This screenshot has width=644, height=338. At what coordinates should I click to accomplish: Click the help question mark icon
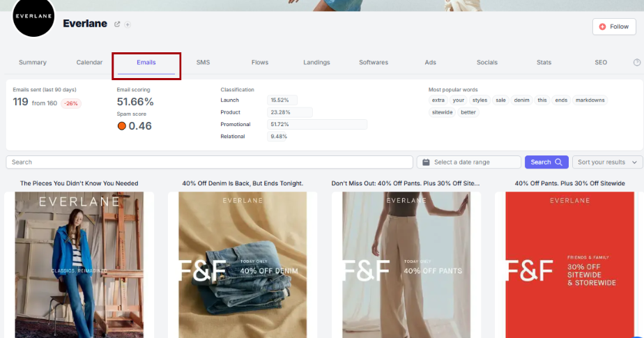tap(637, 63)
